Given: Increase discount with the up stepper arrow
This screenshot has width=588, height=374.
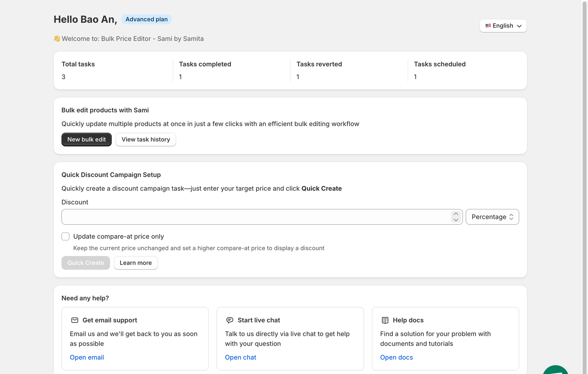Looking at the screenshot, I should tap(456, 214).
